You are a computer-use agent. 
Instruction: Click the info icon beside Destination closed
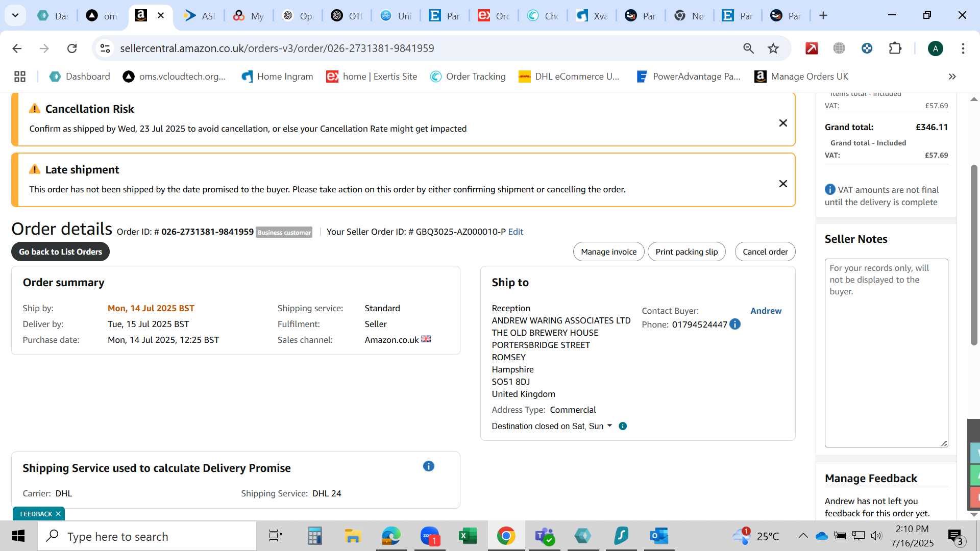pyautogui.click(x=623, y=426)
